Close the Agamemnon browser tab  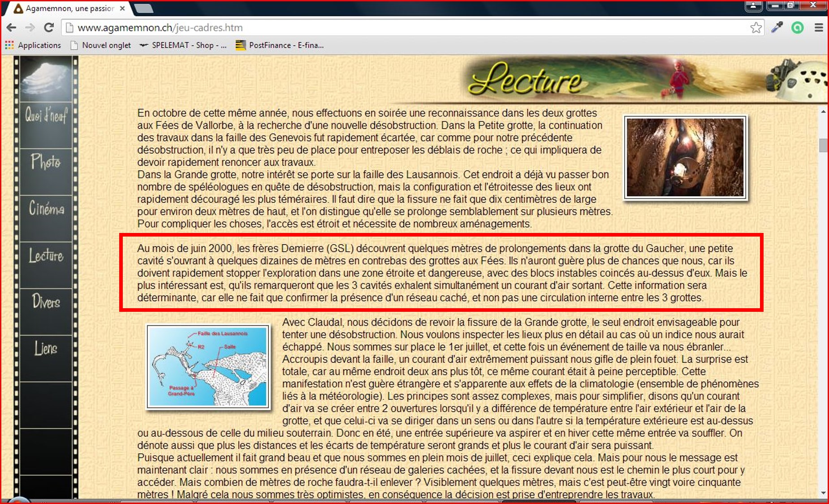[x=122, y=9]
